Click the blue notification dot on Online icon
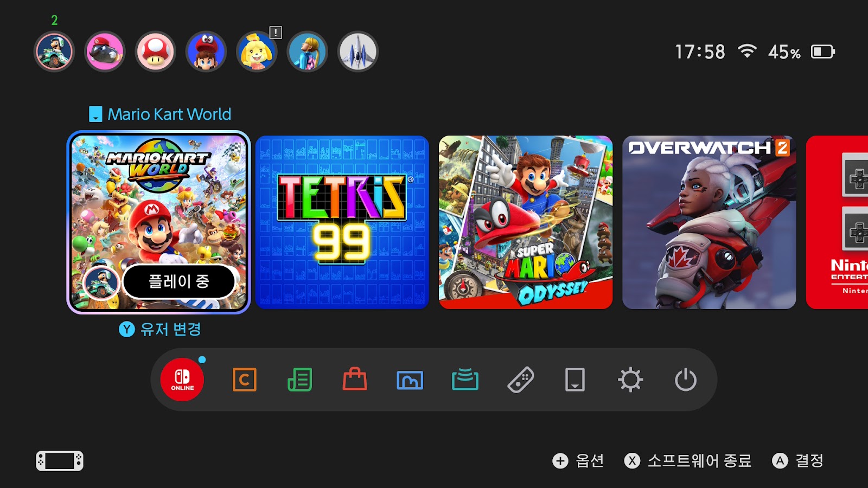 point(202,359)
